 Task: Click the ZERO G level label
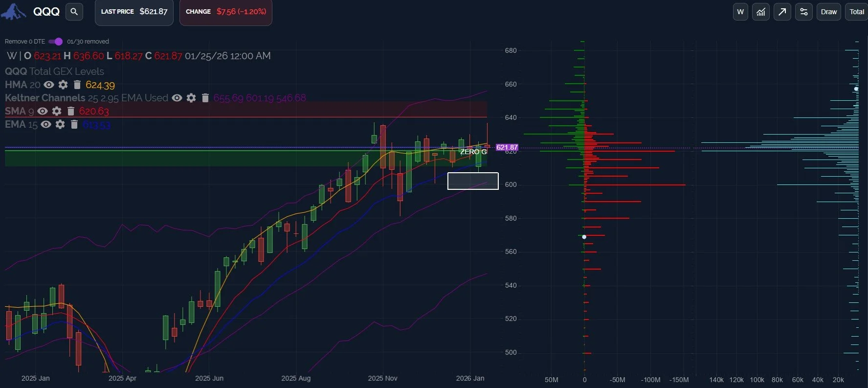[x=473, y=152]
